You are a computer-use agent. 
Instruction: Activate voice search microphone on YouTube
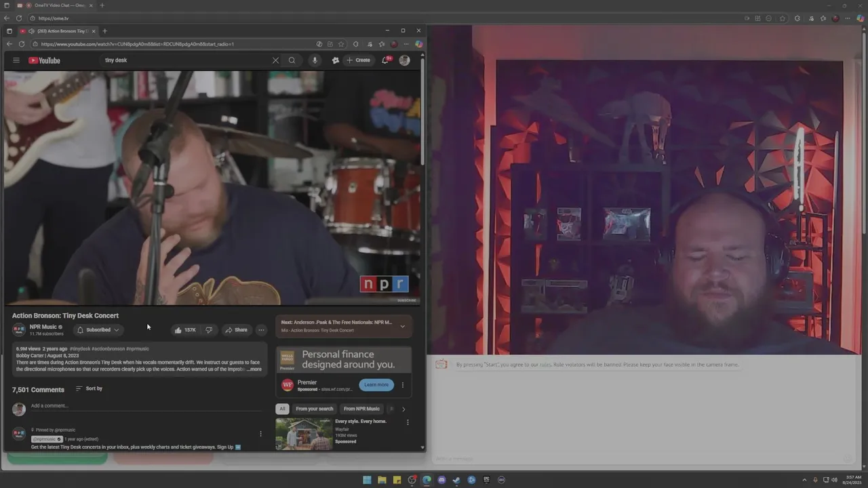tap(315, 60)
